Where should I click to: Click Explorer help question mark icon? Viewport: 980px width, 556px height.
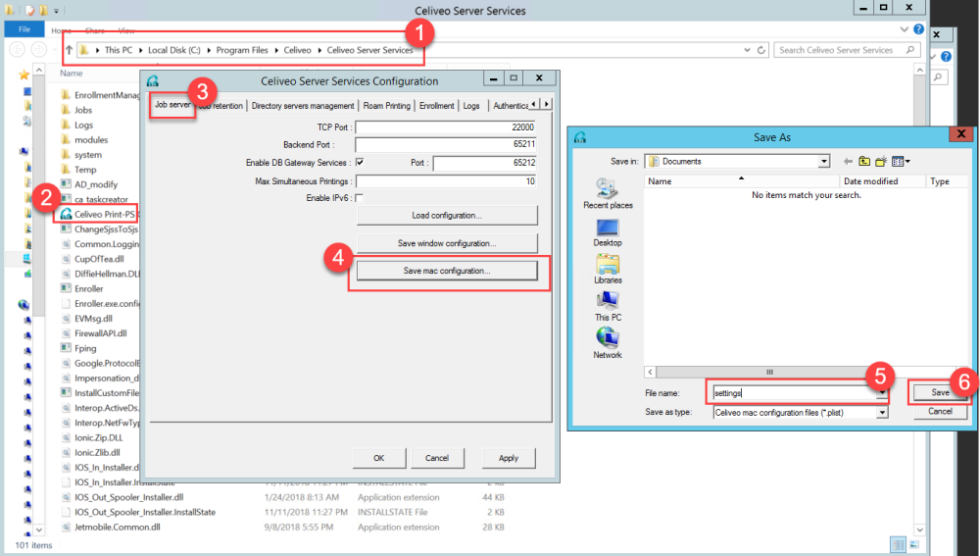pyautogui.click(x=918, y=29)
